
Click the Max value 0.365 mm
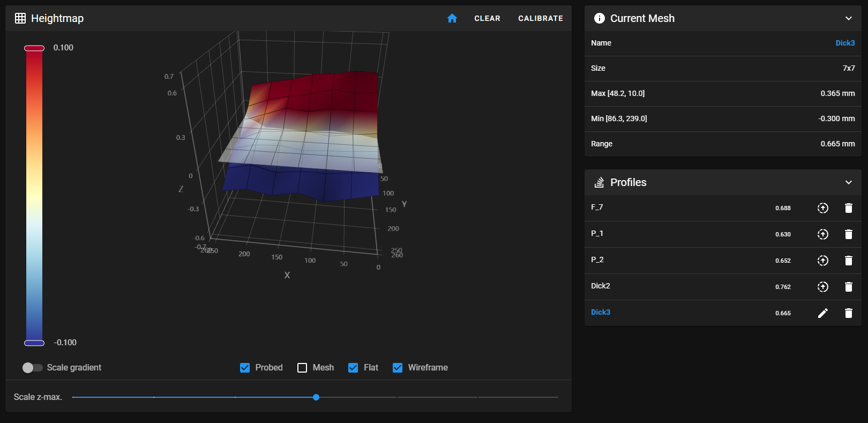[x=838, y=93]
